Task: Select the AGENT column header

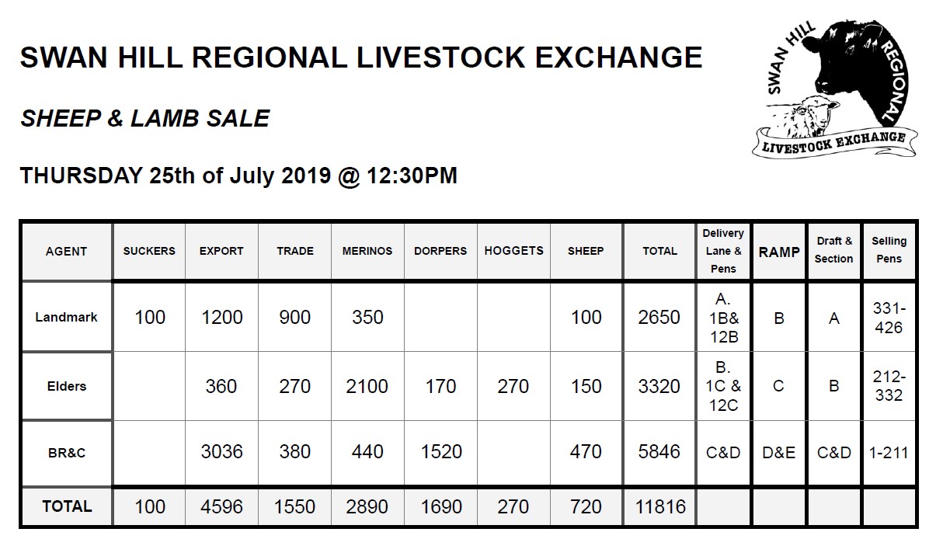Action: [x=67, y=251]
